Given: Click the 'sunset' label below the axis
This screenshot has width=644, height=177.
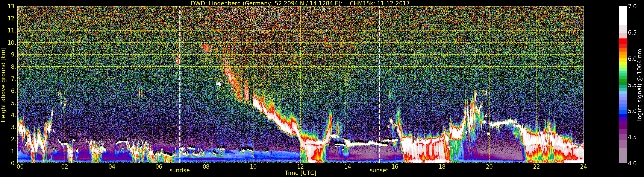Looking at the screenshot, I should point(379,171).
